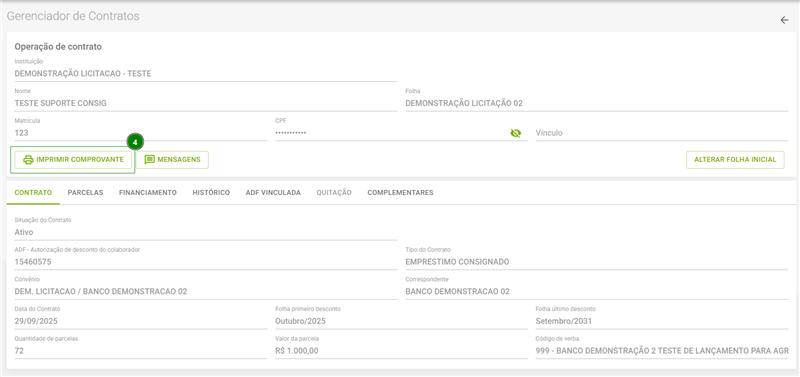The width and height of the screenshot is (800, 377).
Task: Click Código de verba 999 value
Action: [x=662, y=351]
